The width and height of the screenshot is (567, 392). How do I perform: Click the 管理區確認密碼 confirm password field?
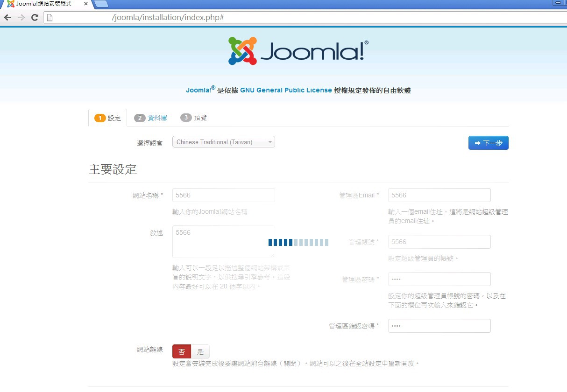pos(439,326)
